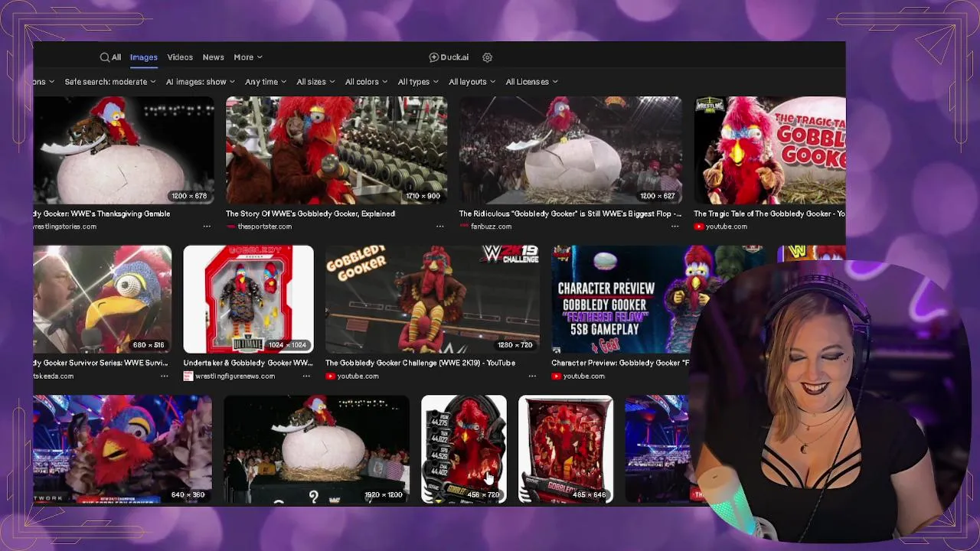980x551 pixels.
Task: Open the All types filter dropdown
Action: click(x=418, y=82)
